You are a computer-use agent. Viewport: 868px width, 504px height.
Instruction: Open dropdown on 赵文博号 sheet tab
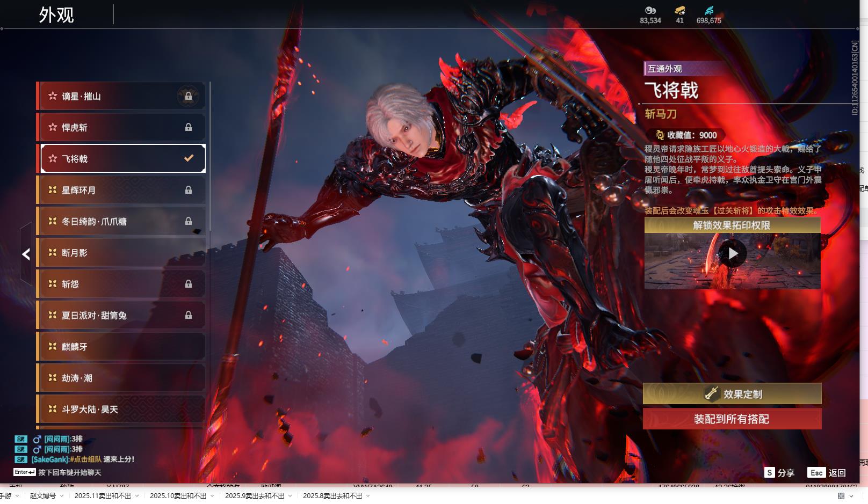62,496
